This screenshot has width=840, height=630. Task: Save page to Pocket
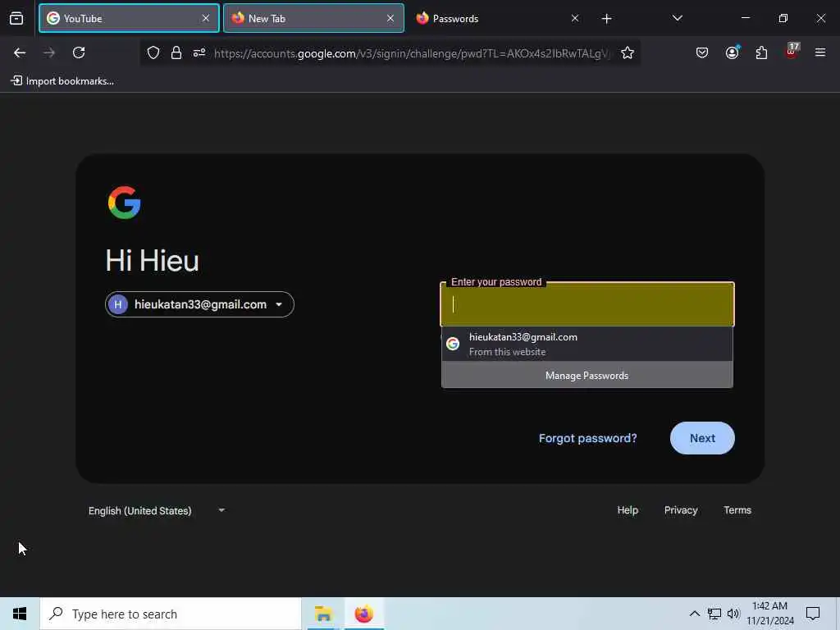[702, 52]
